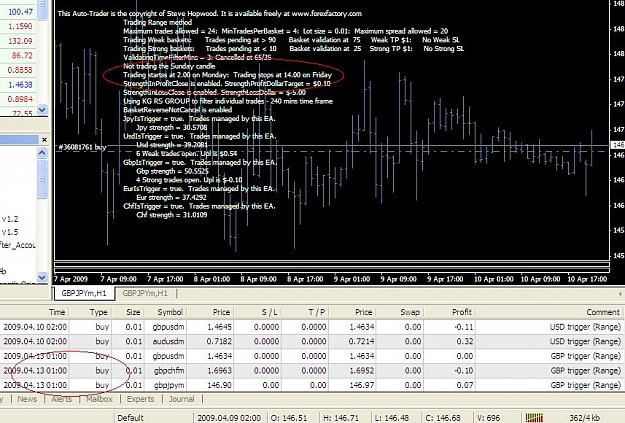Image resolution: width=625 pixels, height=423 pixels.
Task: Select the gbpjpym trade symbol cell
Action: coord(169,386)
